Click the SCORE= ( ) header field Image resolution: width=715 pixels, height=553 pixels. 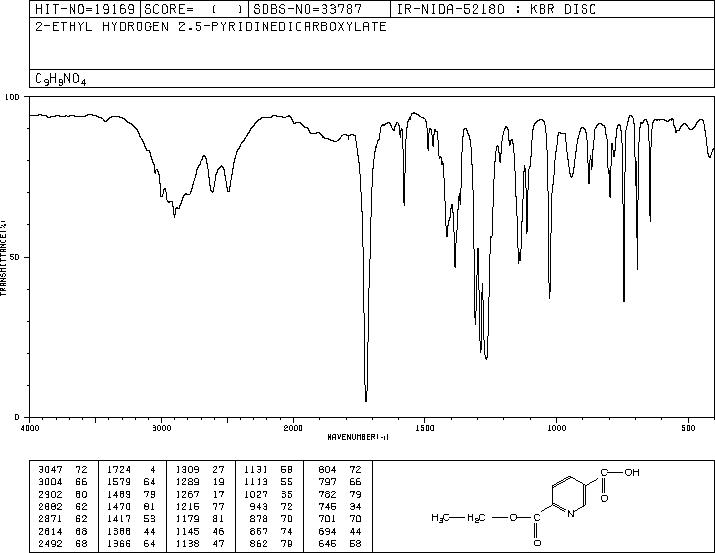click(194, 9)
